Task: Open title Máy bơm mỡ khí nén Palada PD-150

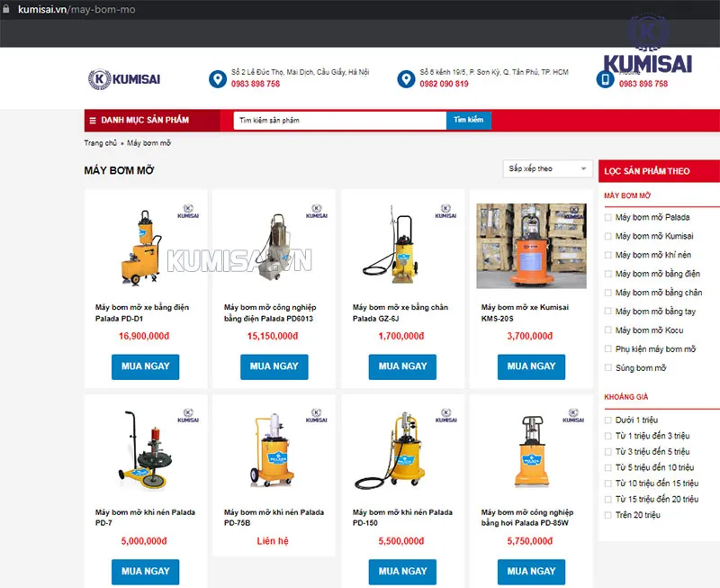Action: [402, 517]
